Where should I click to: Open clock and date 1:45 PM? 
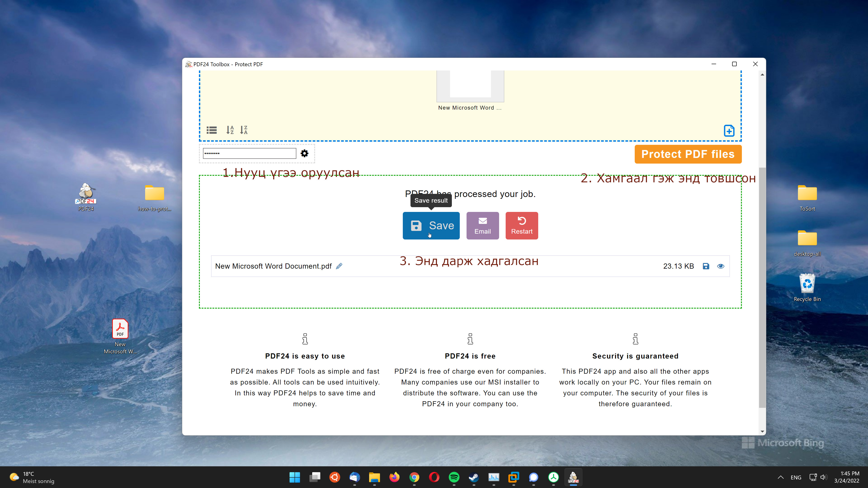(847, 477)
